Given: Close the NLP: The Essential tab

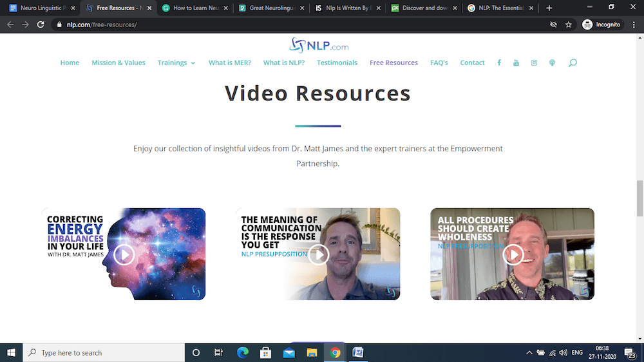Looking at the screenshot, I should click(x=531, y=8).
